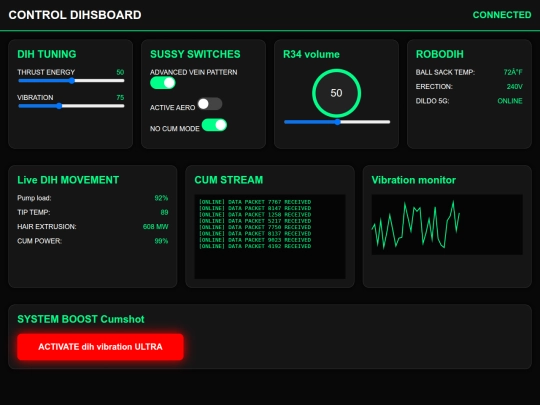Click the CONTROL DIHSBOARD title
The height and width of the screenshot is (405, 540).
pyautogui.click(x=75, y=15)
